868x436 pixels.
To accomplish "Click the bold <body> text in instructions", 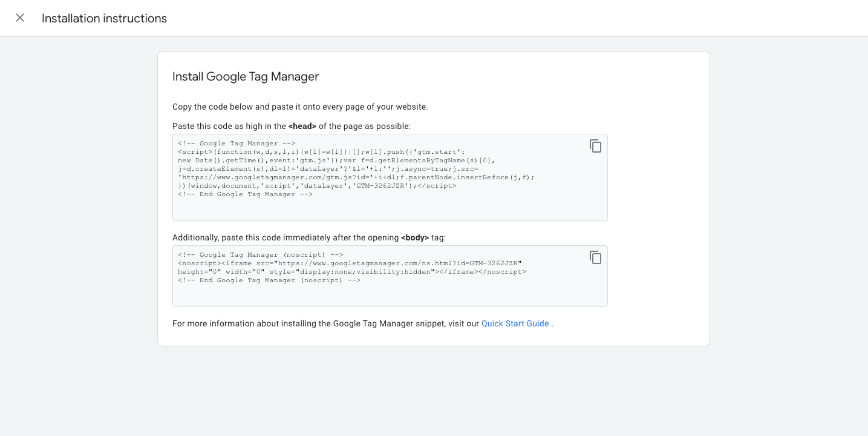I will pyautogui.click(x=414, y=238).
